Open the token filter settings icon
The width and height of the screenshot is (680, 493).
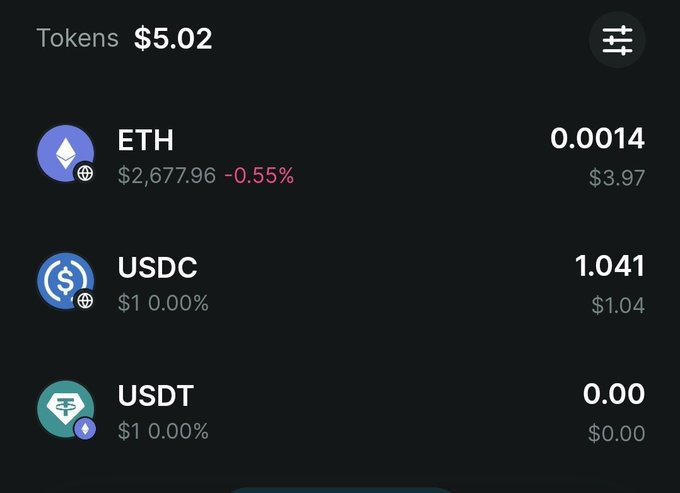coord(617,40)
